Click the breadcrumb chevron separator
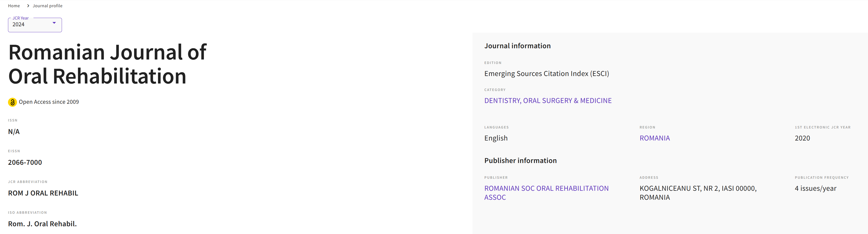The width and height of the screenshot is (868, 234). (28, 6)
